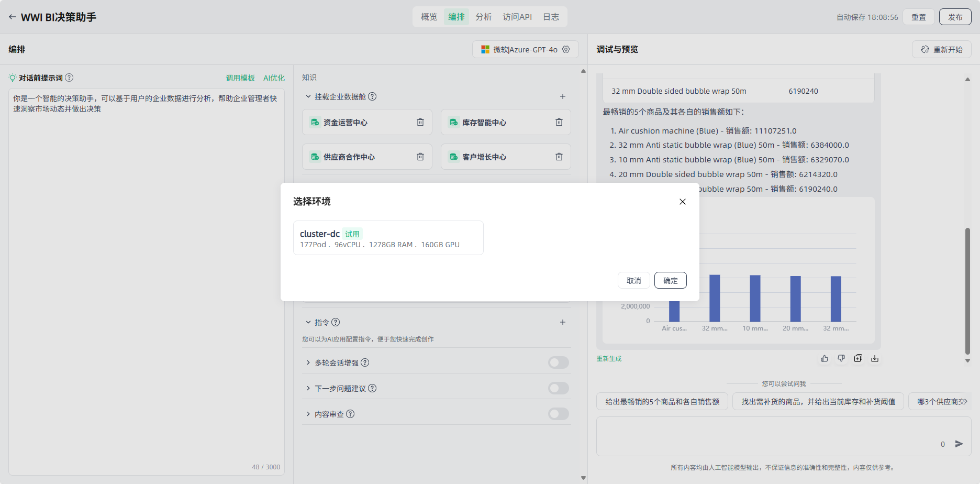Expand the 内容审查 section
Image resolution: width=980 pixels, height=484 pixels.
point(308,414)
